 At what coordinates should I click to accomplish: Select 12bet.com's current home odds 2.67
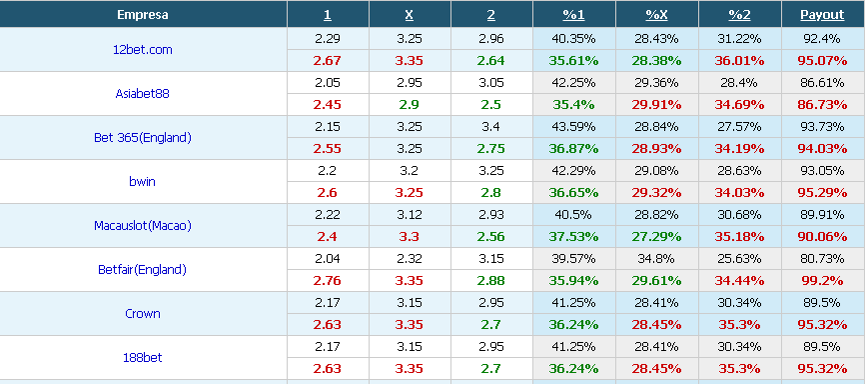328,60
